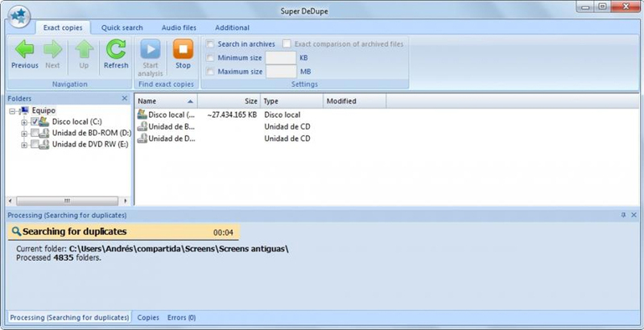Enable the Minimum size filter
644x330 pixels.
click(210, 58)
